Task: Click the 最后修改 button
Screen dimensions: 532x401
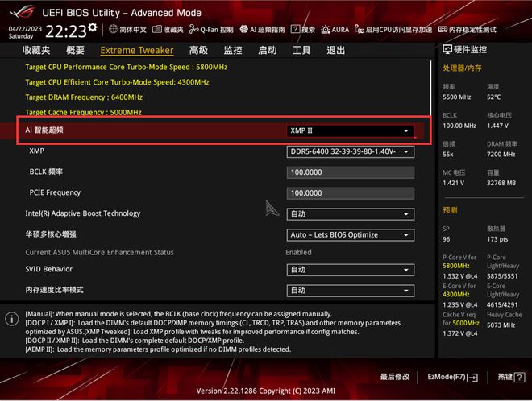Action: 395,377
